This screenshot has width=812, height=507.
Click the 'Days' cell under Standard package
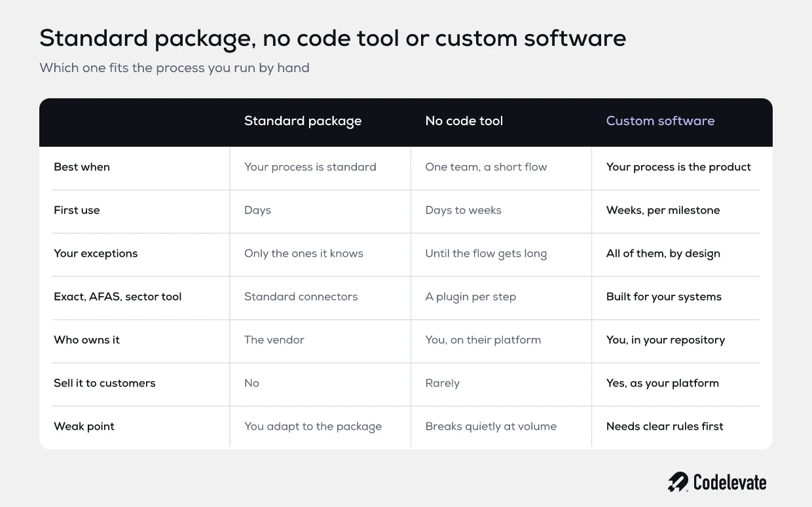click(257, 210)
